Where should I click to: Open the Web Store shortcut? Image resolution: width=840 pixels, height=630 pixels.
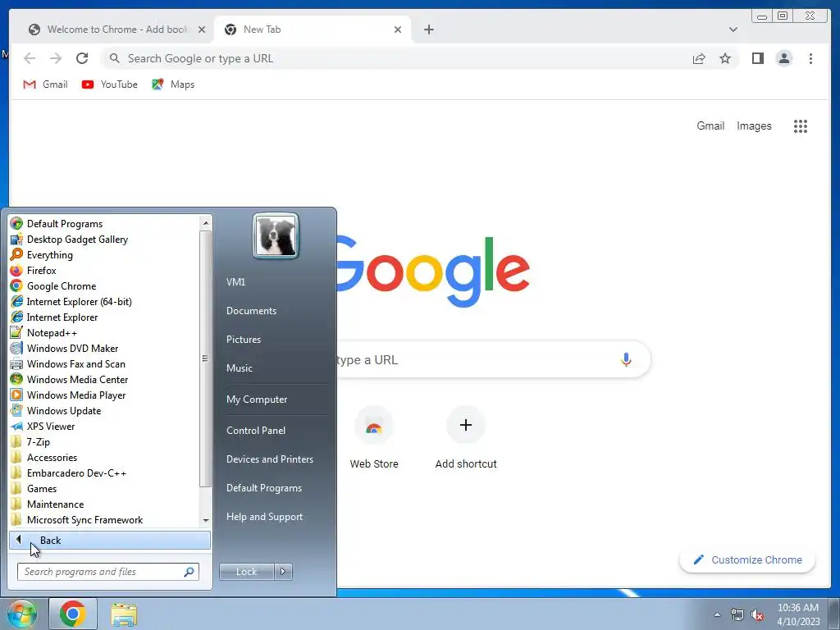pyautogui.click(x=374, y=438)
